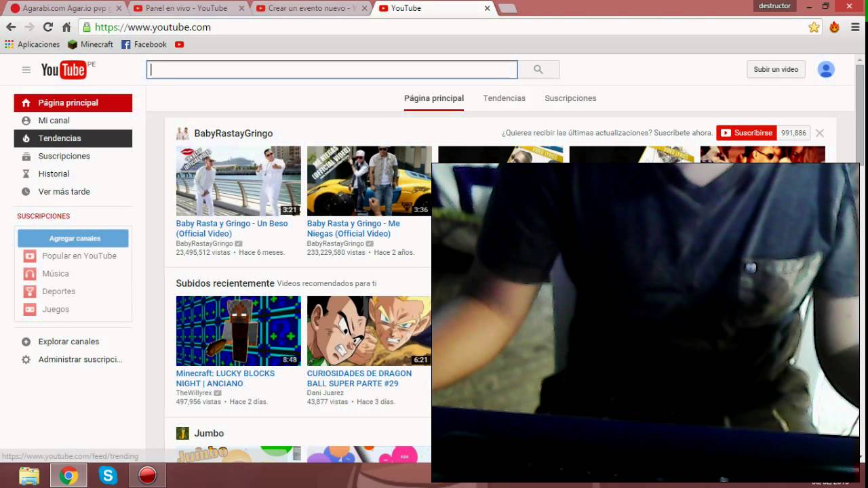Open Dani Juarez channel name
Screen dimensions: 868x488
(325, 393)
